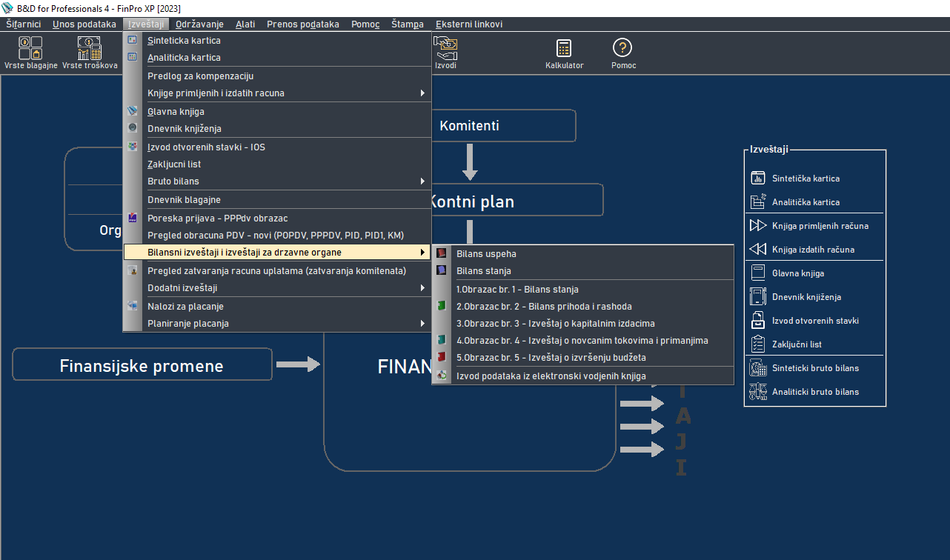Click the Komitenti diagram button

(x=503, y=125)
